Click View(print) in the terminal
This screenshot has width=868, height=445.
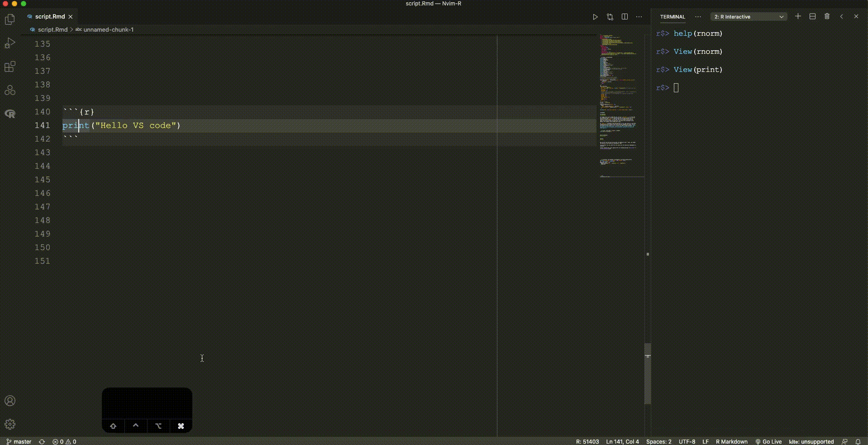click(698, 70)
